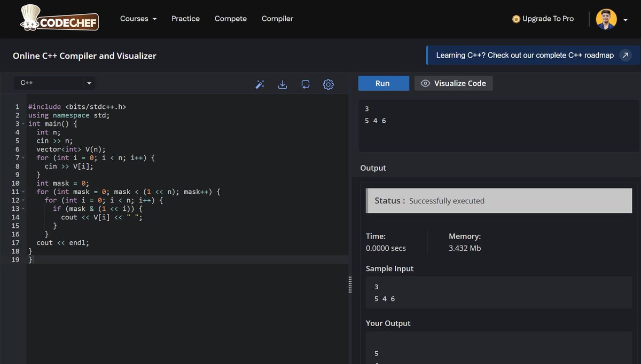Open the Courses dropdown menu
Screen dimensions: 641x364
[x=138, y=19]
